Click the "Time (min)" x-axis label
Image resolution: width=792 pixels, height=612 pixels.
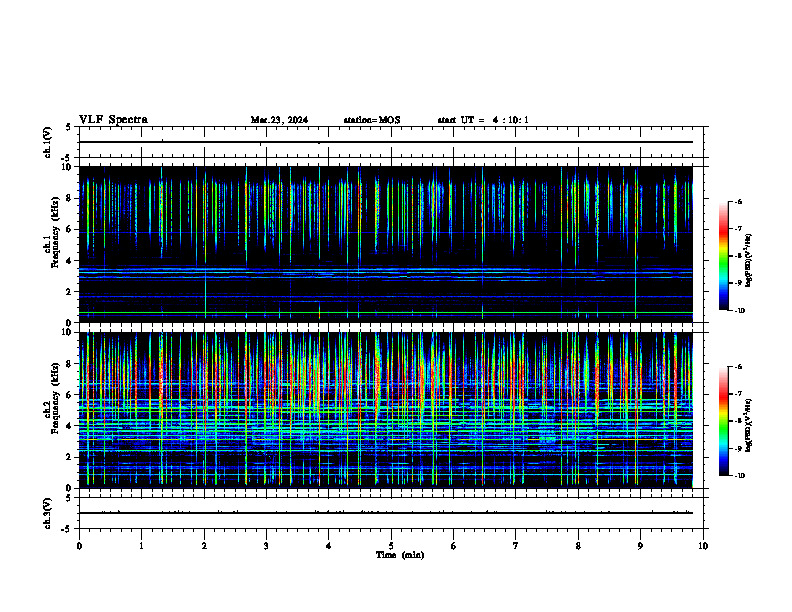[x=400, y=555]
